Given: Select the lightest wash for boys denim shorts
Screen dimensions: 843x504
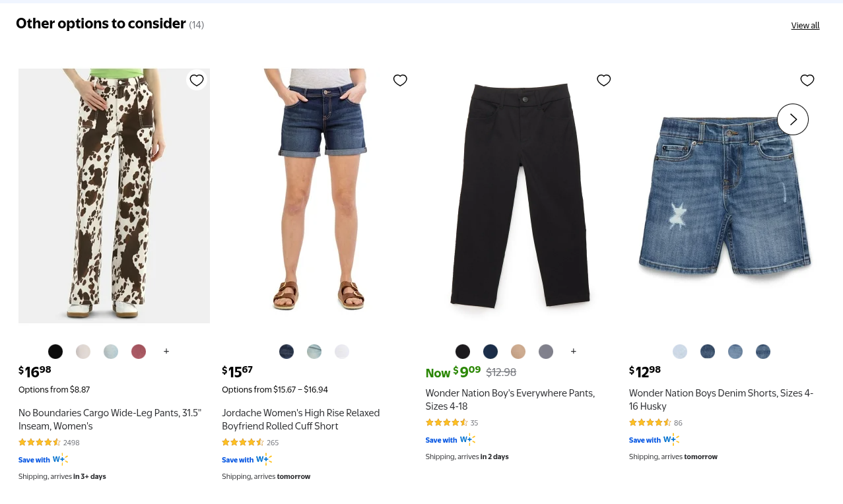Looking at the screenshot, I should tap(679, 352).
